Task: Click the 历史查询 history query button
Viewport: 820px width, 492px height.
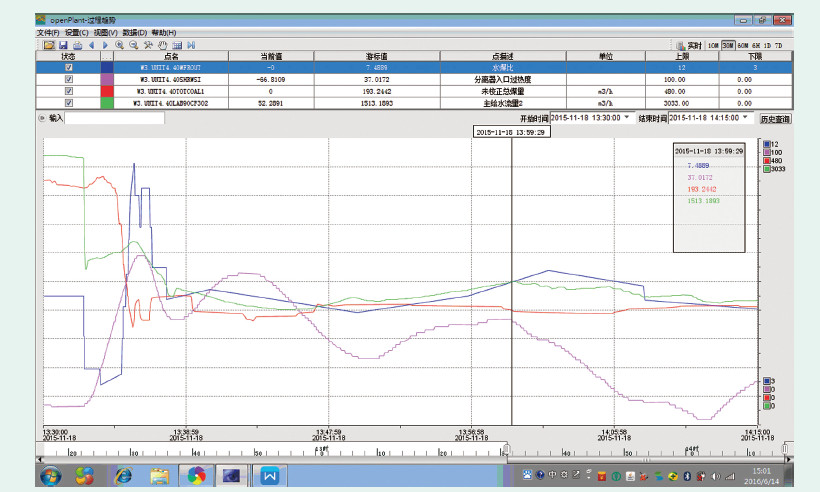Action: [776, 118]
